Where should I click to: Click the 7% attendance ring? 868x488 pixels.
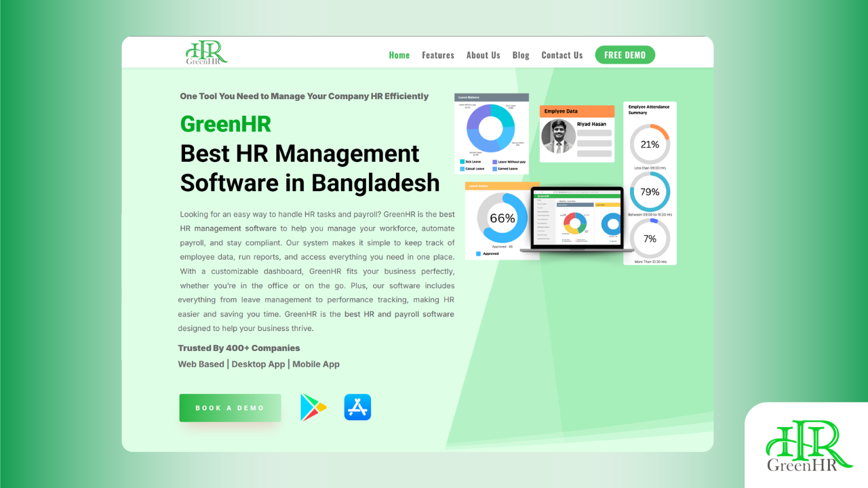tap(650, 239)
